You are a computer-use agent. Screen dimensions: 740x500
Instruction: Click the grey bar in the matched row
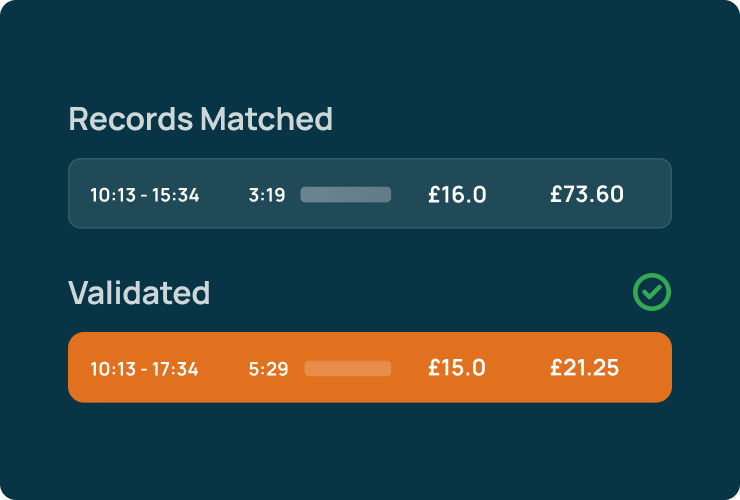click(346, 195)
